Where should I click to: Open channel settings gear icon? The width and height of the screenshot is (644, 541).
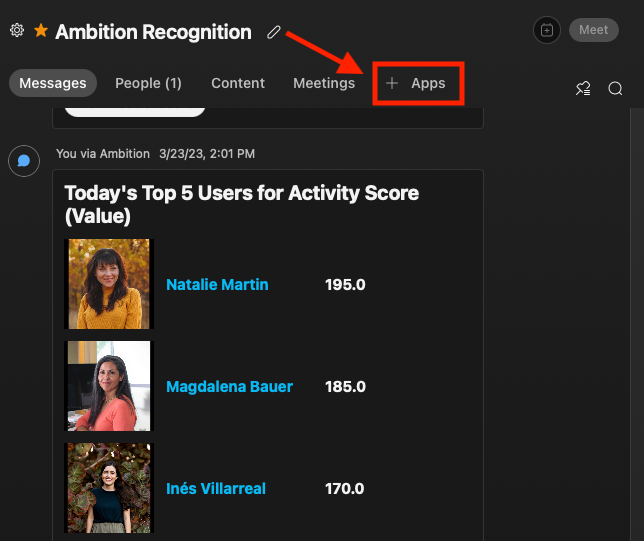point(17,31)
